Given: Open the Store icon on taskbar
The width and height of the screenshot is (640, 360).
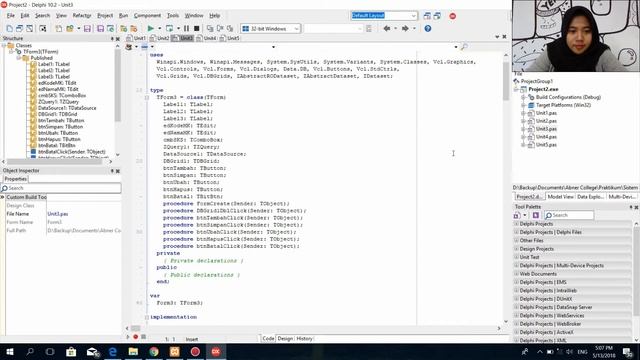Looking at the screenshot, I should tap(71, 351).
